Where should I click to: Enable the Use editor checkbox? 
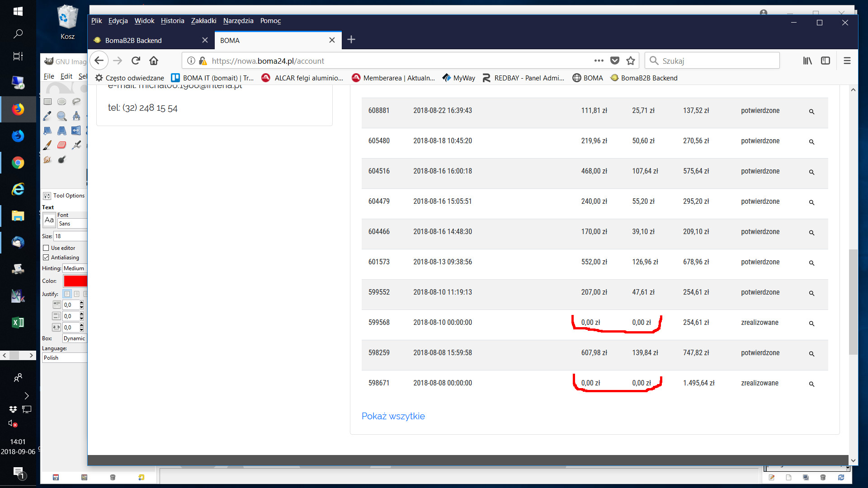tap(46, 248)
